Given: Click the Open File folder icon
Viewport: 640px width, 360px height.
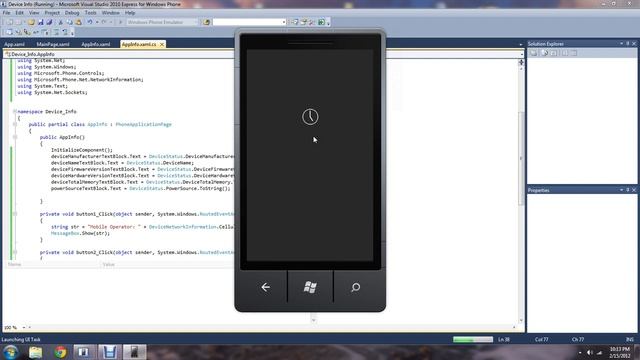Looking at the screenshot, I should click(31, 22).
